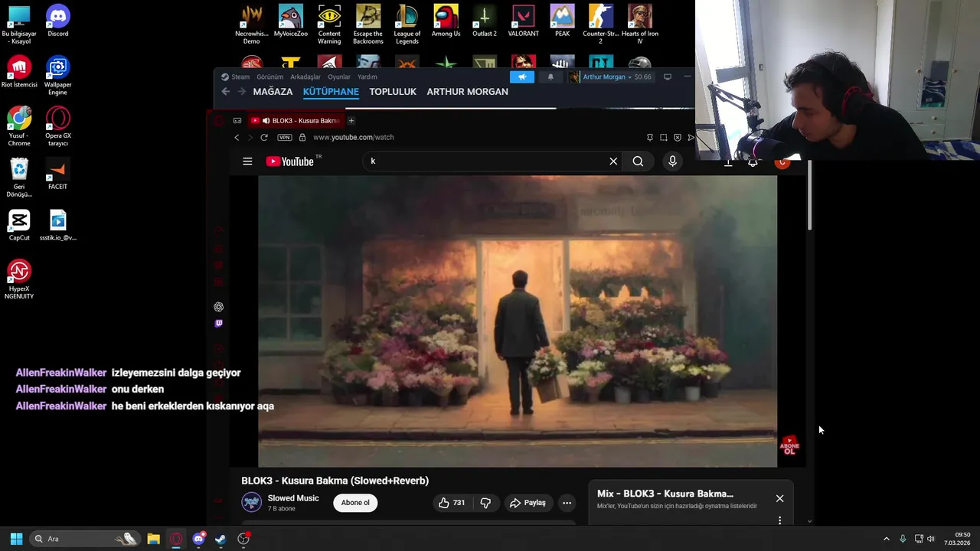Clear the YouTube search box text
Viewport: 980px width, 551px height.
[x=613, y=161]
